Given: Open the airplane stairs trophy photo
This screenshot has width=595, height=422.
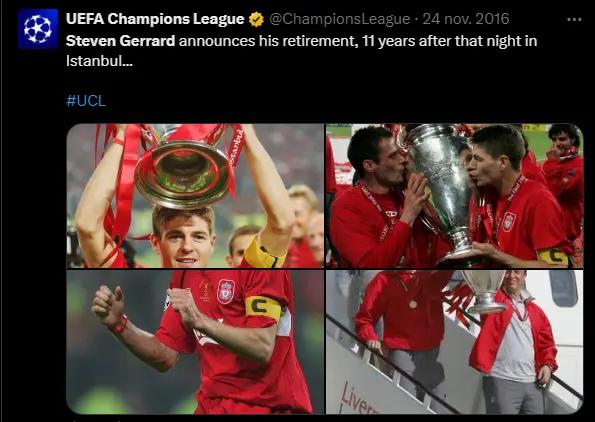Looking at the screenshot, I should coord(455,342).
